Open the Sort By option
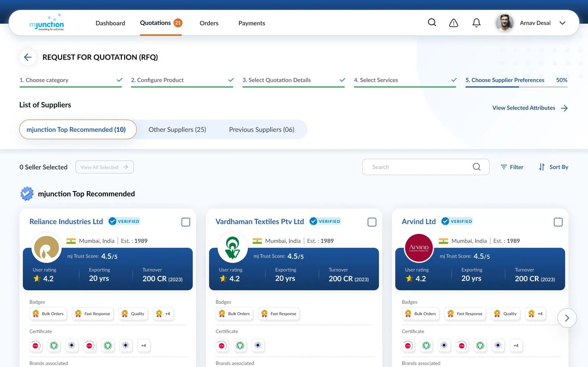The height and width of the screenshot is (367, 588). 553,167
